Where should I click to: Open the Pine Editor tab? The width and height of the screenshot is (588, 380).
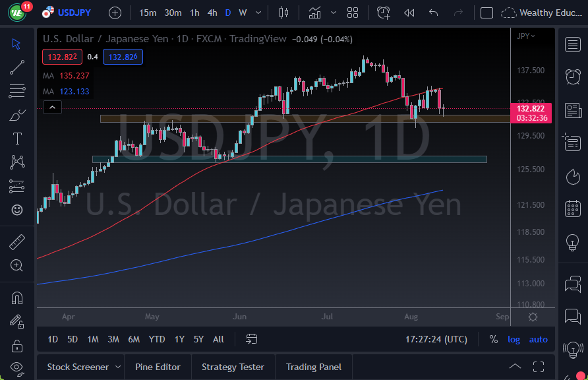tap(158, 367)
